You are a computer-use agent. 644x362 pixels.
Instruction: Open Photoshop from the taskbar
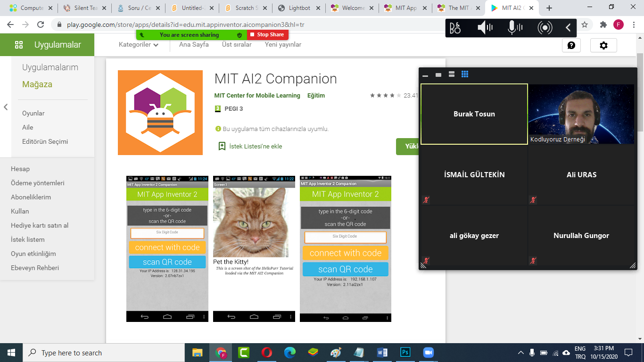coord(405,353)
